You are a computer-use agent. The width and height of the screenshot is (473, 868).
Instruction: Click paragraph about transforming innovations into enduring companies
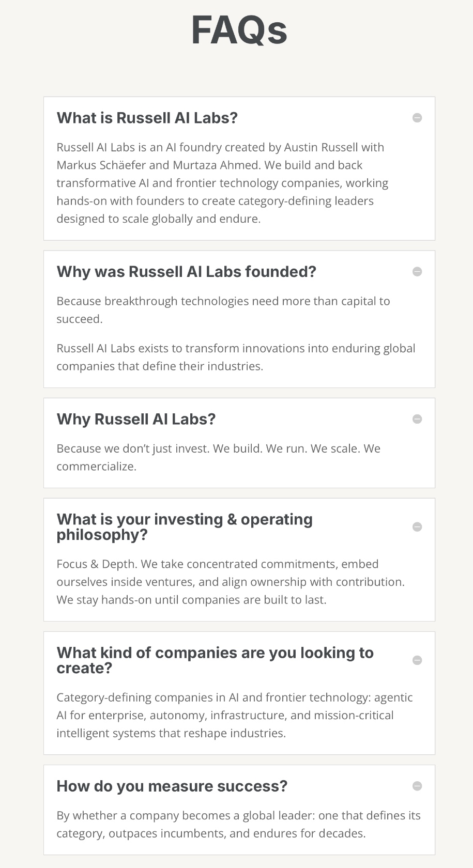point(236,357)
